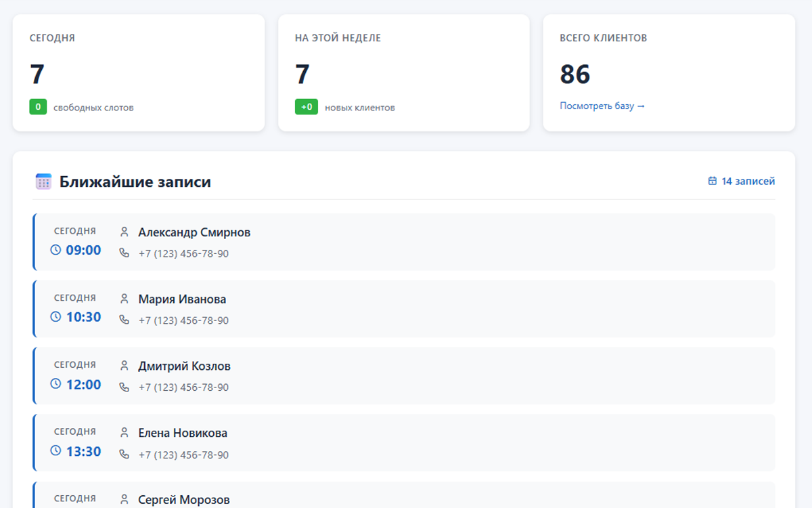Open the Посмотреть базу link

602,106
